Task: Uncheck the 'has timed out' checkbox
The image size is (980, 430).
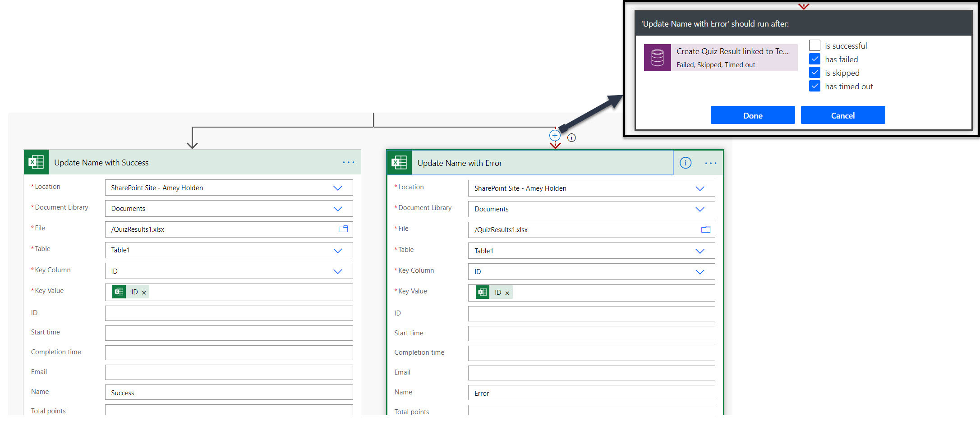Action: pos(814,86)
